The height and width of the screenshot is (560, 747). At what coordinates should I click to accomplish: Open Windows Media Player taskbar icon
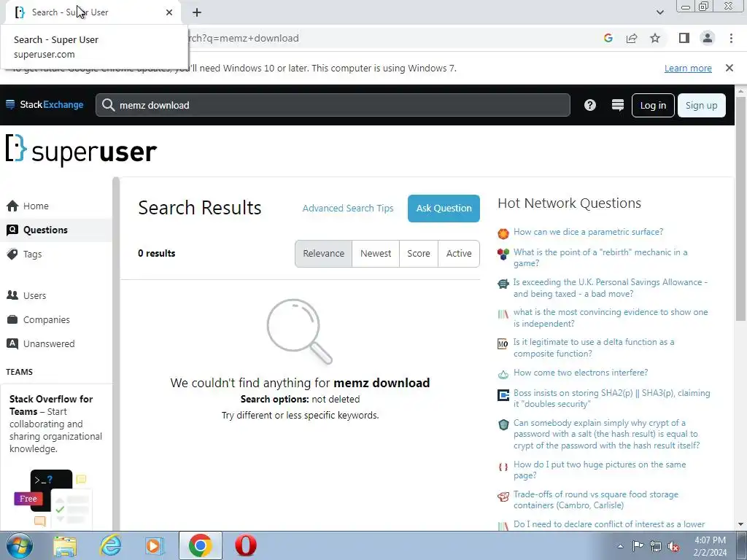[x=155, y=545]
